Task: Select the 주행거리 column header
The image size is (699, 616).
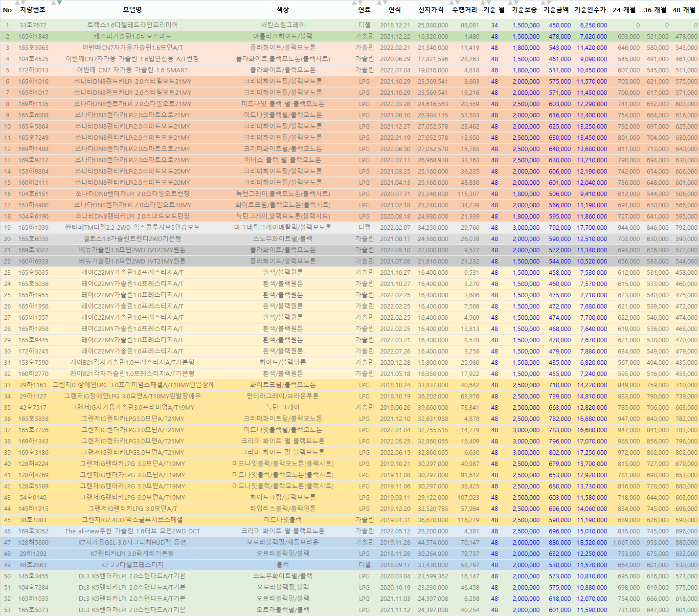Action: [465, 10]
